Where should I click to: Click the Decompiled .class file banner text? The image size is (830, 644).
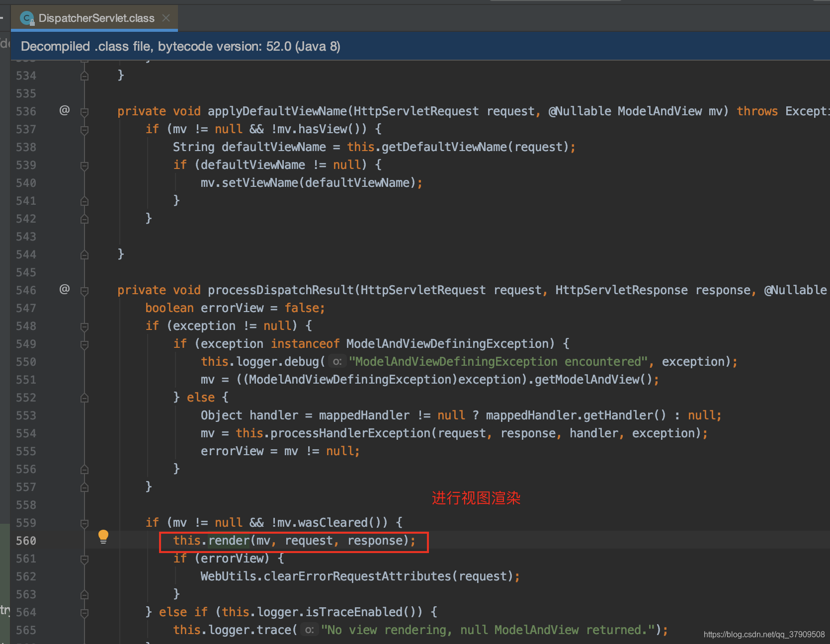pyautogui.click(x=180, y=46)
